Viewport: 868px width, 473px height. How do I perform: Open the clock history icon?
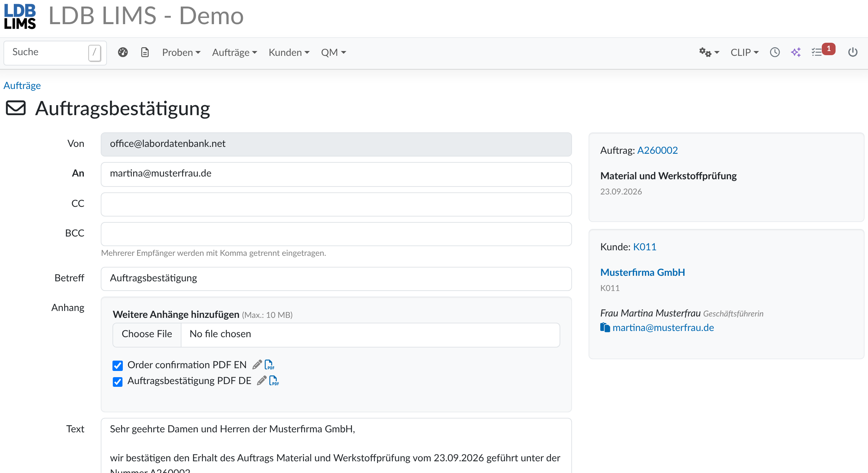pyautogui.click(x=775, y=52)
